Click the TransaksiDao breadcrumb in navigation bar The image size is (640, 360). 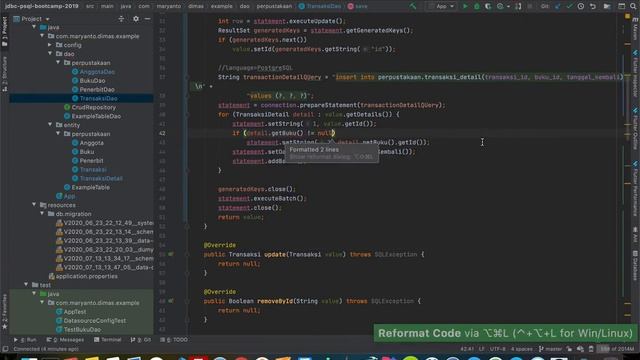320,6
